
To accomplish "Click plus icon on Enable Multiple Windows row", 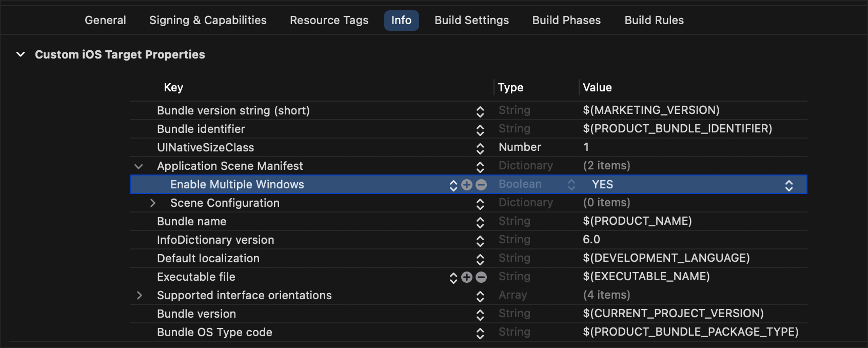I will point(466,185).
